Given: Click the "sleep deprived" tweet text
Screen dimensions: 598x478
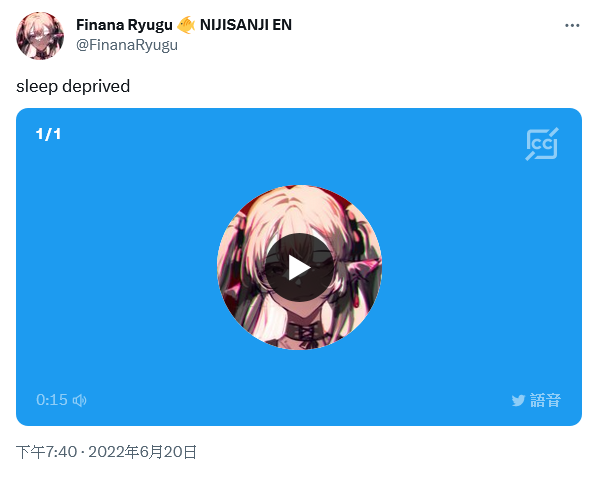Looking at the screenshot, I should (x=73, y=86).
